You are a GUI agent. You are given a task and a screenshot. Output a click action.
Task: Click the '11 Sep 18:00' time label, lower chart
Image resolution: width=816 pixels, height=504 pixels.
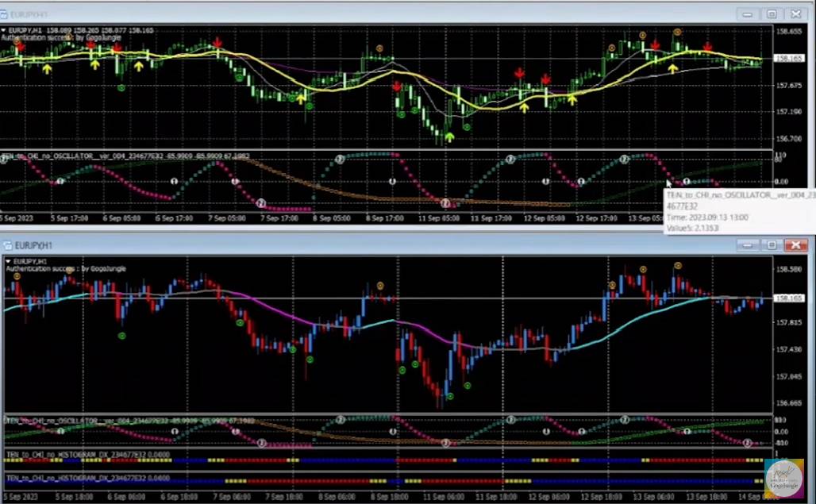pyautogui.click(x=496, y=497)
